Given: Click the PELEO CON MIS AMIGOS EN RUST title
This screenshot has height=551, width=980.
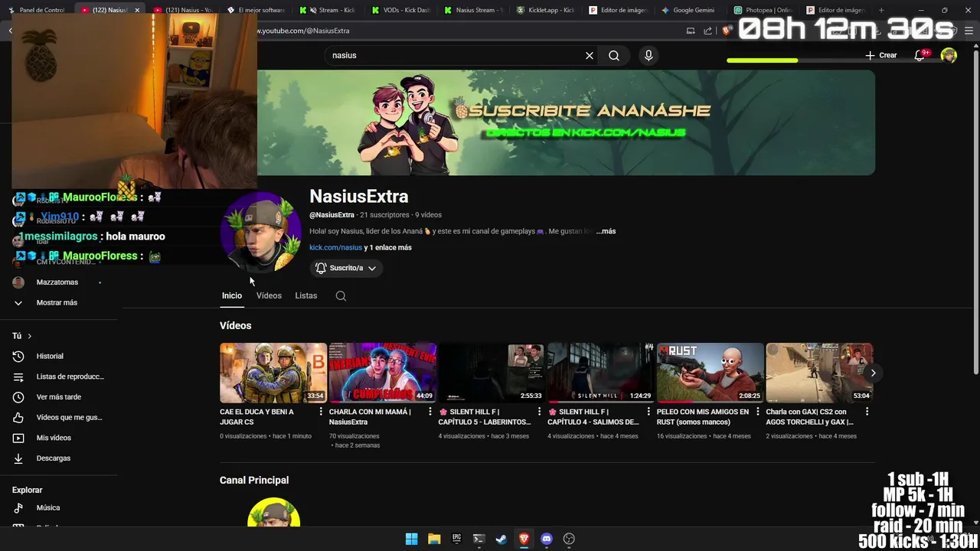Looking at the screenshot, I should point(703,416).
